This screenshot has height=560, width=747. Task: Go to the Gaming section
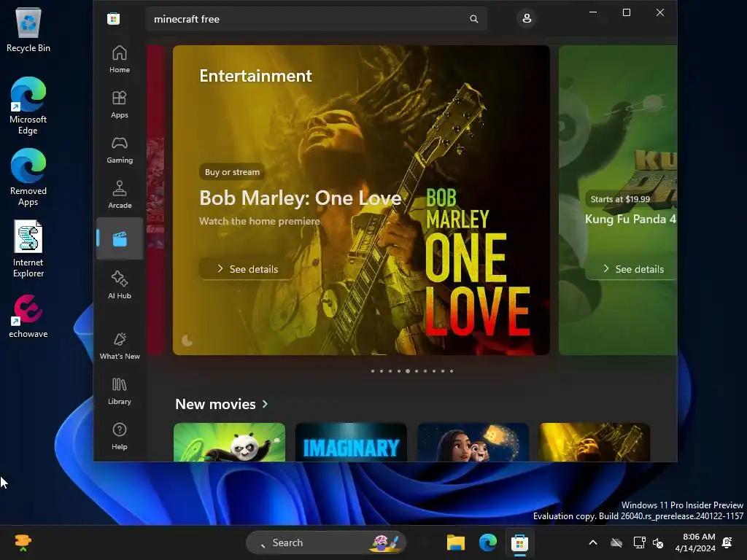(x=120, y=149)
